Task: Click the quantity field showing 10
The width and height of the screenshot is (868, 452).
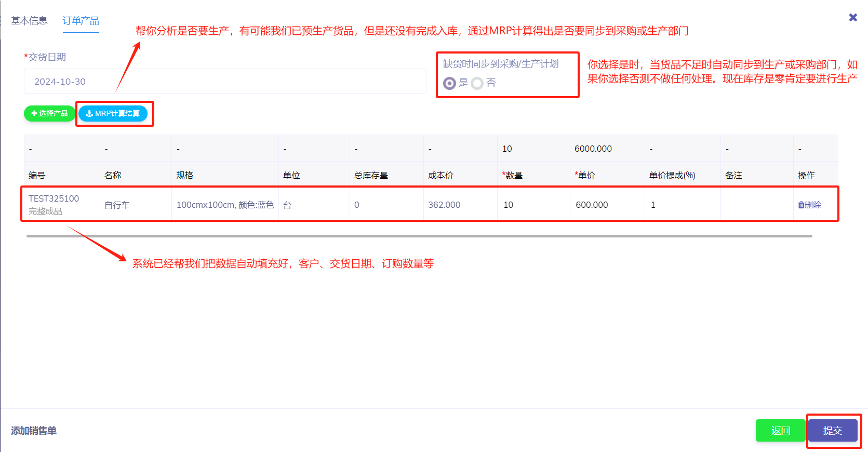Action: (532, 205)
